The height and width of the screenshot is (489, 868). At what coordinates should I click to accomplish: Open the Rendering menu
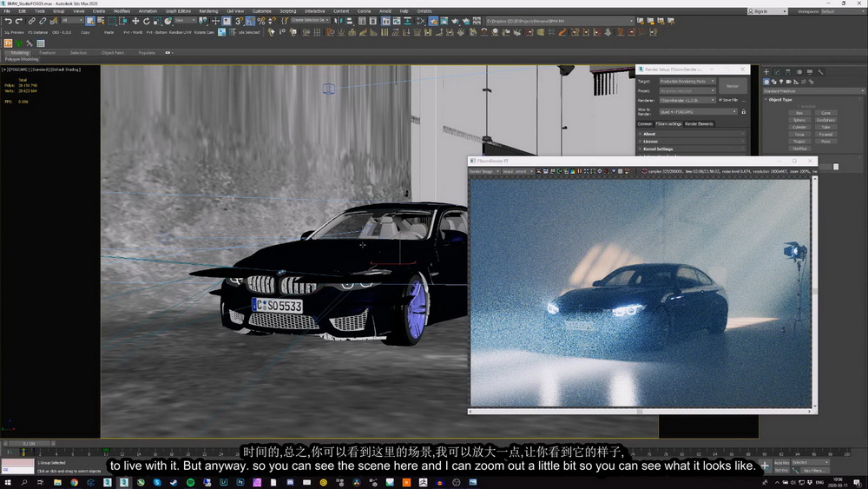pos(208,11)
